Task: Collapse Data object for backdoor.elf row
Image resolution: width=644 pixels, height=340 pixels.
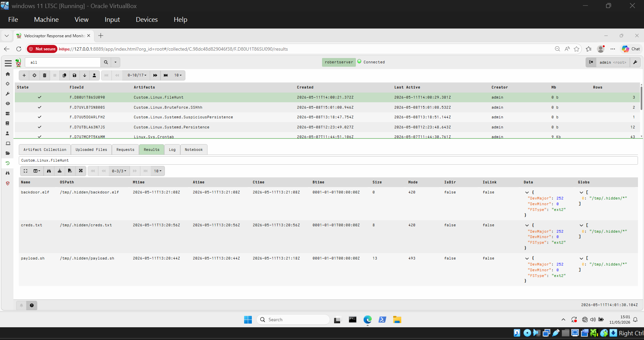Action: (527, 192)
